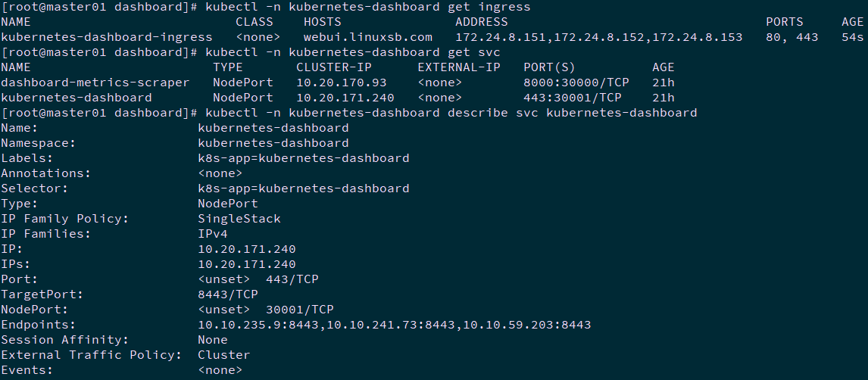The height and width of the screenshot is (380, 868).
Task: Click the Selector field label
Action: (x=34, y=188)
